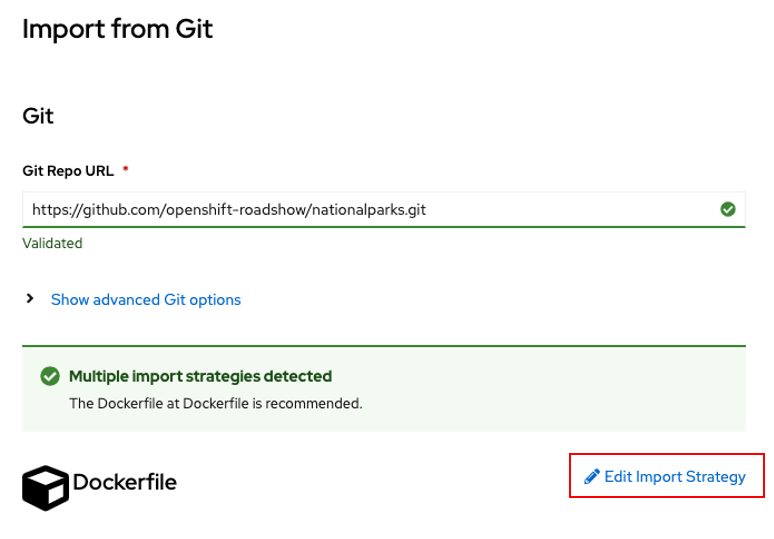Image resolution: width=774 pixels, height=539 pixels.
Task: Click the success check icon in strategies alert
Action: coord(50,376)
